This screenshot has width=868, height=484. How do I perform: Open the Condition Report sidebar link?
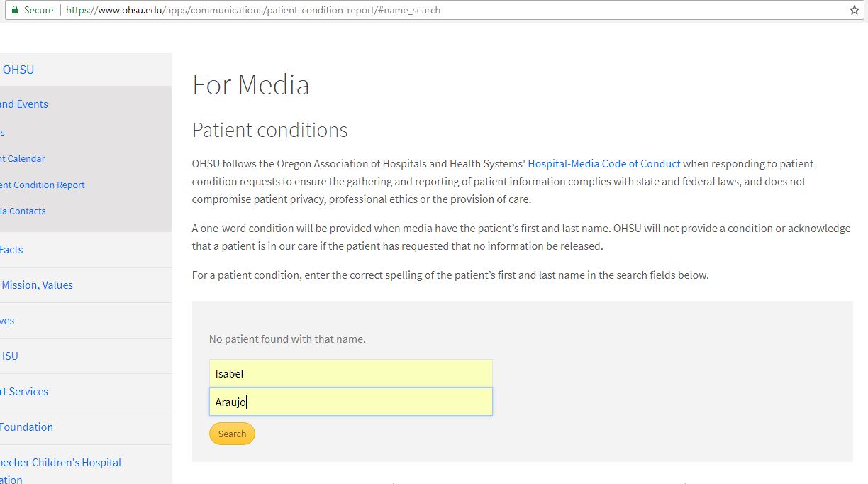(x=43, y=185)
